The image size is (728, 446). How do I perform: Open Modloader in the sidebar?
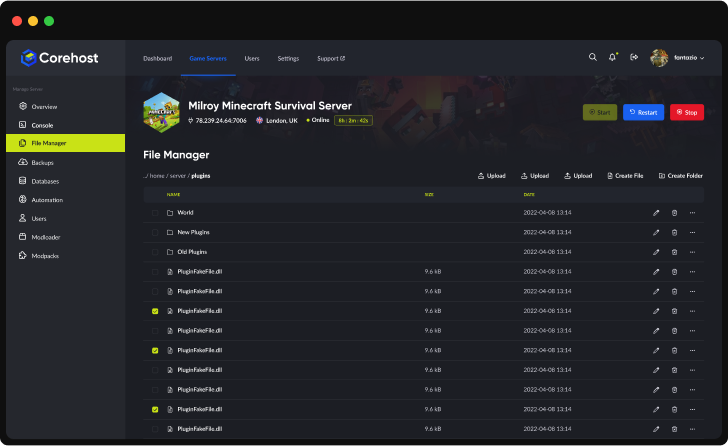click(46, 237)
